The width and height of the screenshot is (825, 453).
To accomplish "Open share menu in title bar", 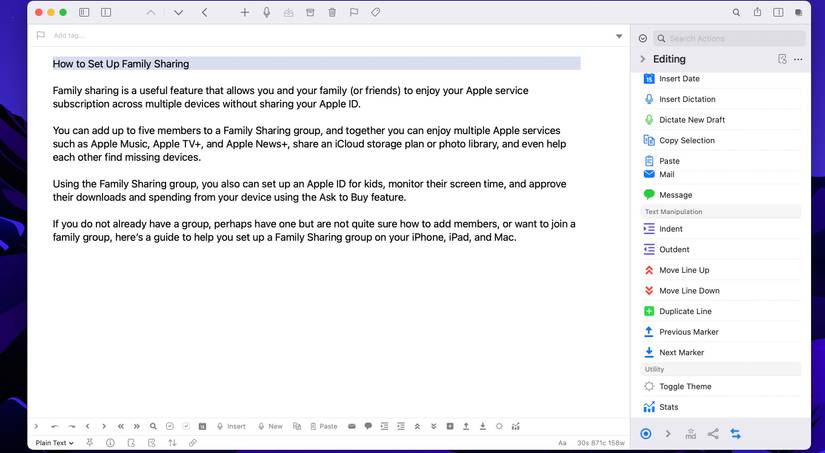I will click(x=757, y=12).
